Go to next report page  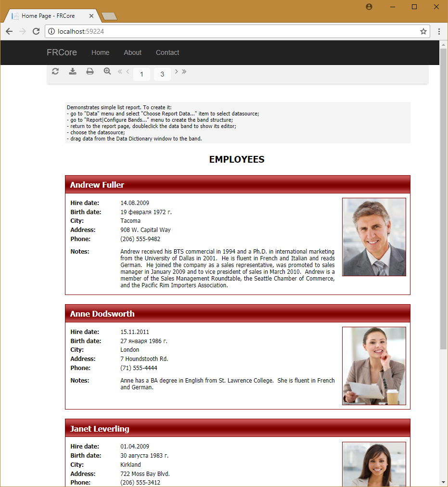[x=176, y=71]
